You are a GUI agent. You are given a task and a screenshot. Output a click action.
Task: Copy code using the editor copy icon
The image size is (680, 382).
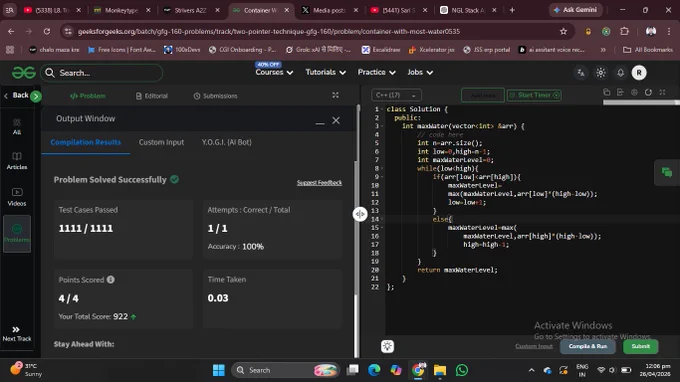click(607, 92)
